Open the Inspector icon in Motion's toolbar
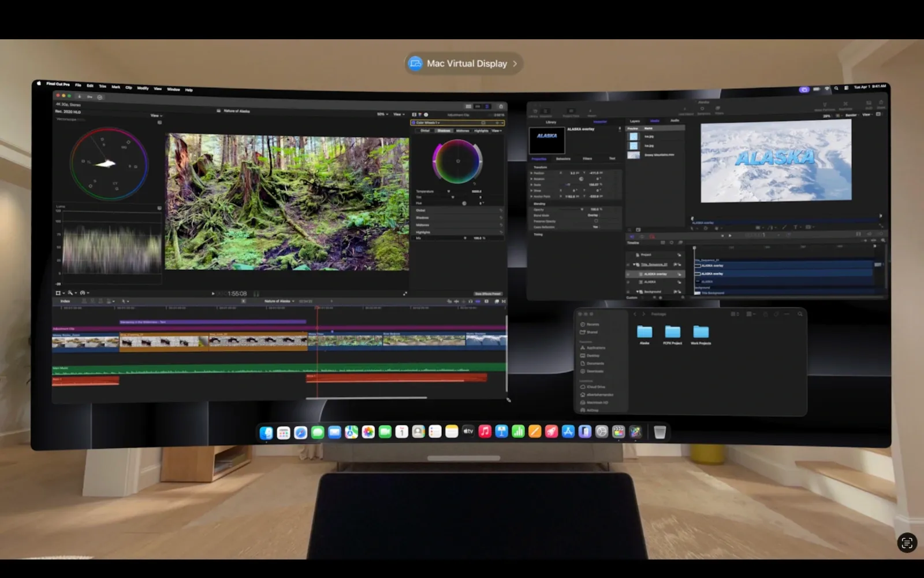 point(545,111)
